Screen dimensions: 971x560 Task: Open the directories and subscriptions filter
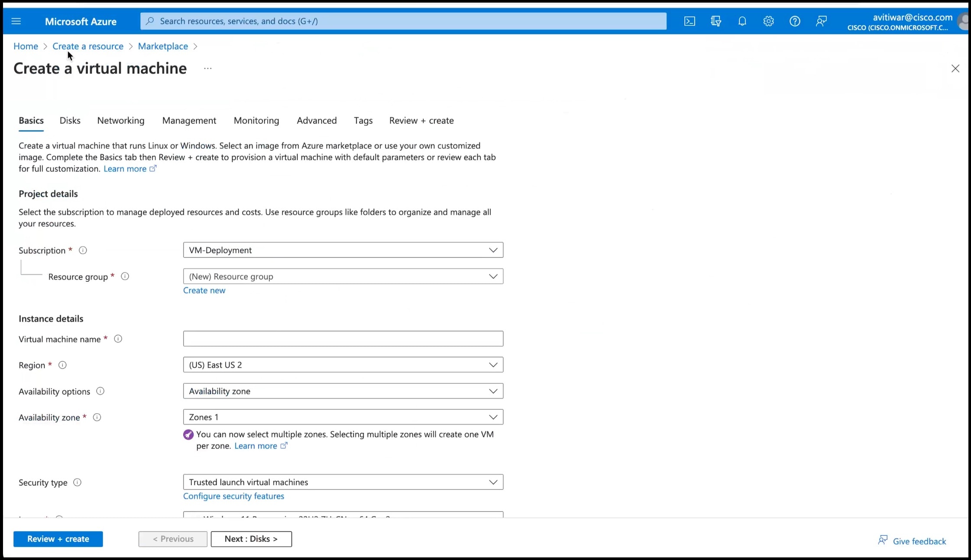point(715,21)
